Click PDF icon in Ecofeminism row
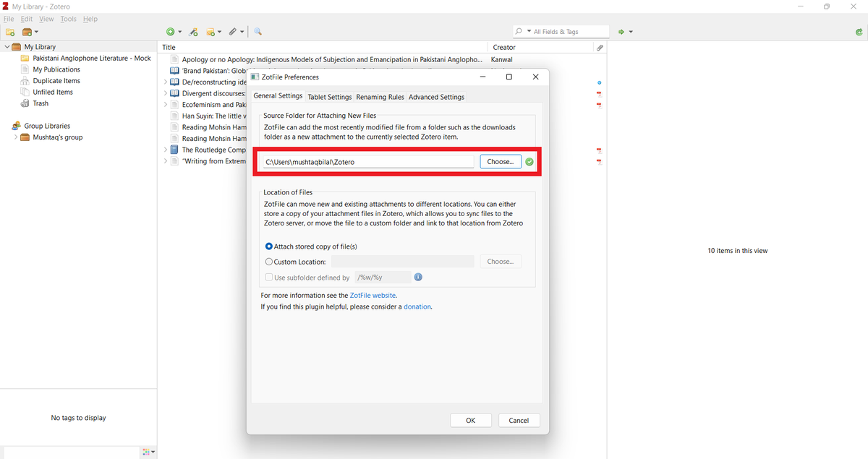868x459 pixels. [x=599, y=105]
